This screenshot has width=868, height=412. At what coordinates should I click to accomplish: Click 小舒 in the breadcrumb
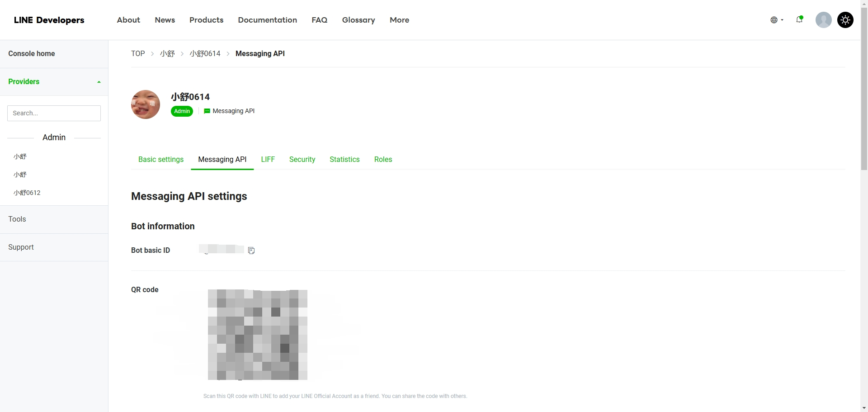[167, 53]
